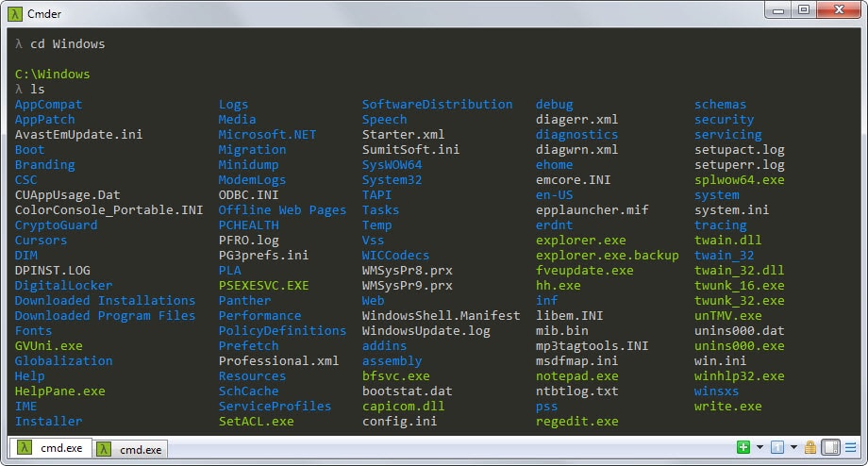The height and width of the screenshot is (466, 868).
Task: Open the hamburger settings menu icon
Action: click(851, 447)
